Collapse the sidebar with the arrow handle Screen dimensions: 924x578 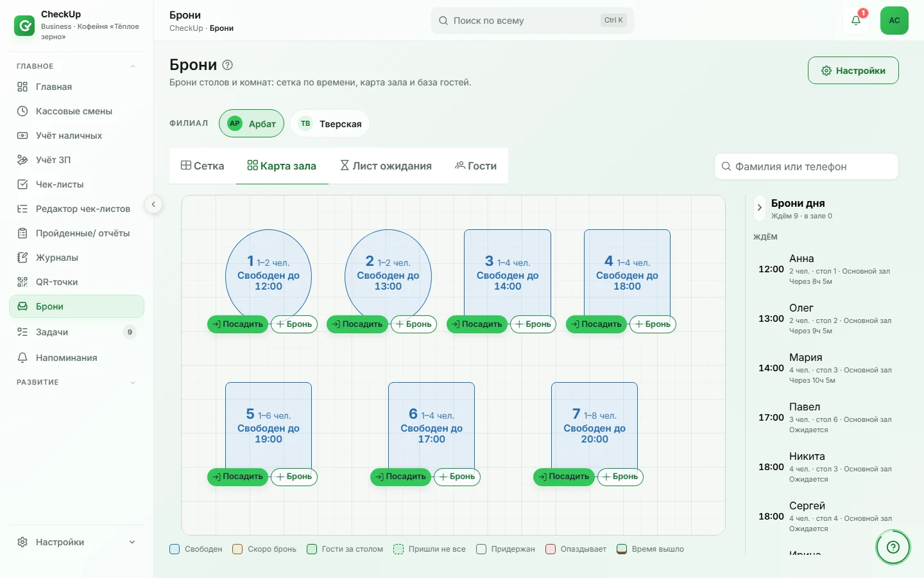[x=153, y=204]
